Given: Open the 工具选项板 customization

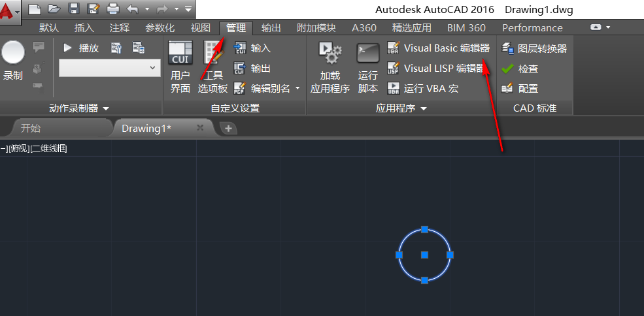Looking at the screenshot, I should tap(212, 67).
